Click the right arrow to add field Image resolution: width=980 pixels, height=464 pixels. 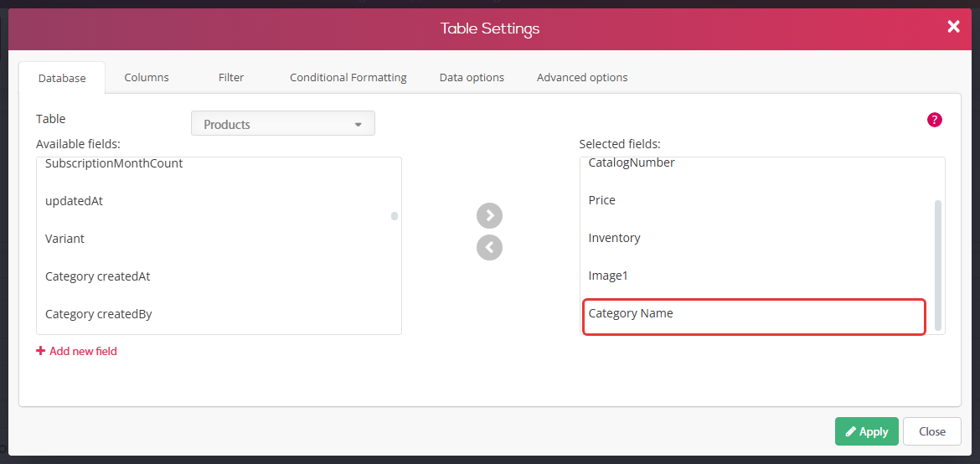489,216
